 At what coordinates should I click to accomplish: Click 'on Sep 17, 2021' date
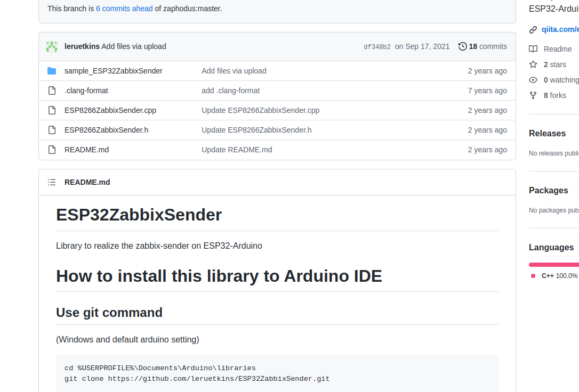[x=422, y=46]
